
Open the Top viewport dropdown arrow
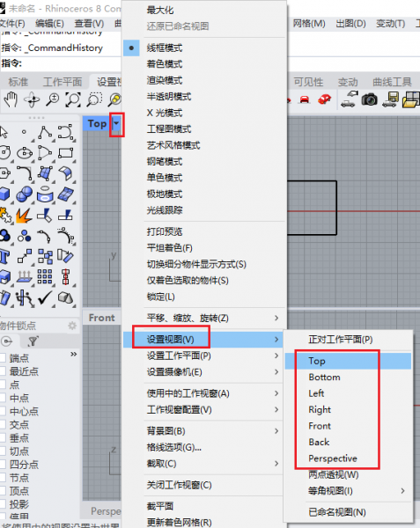tap(116, 124)
